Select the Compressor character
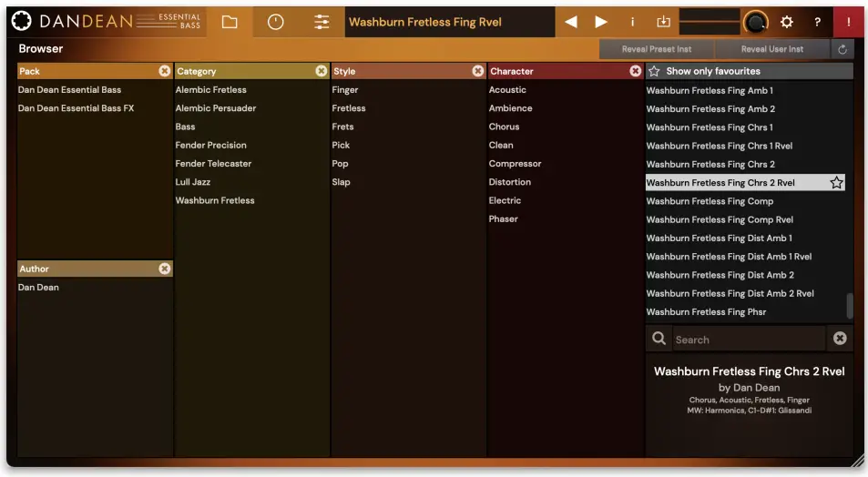This screenshot has width=868, height=477. [515, 163]
